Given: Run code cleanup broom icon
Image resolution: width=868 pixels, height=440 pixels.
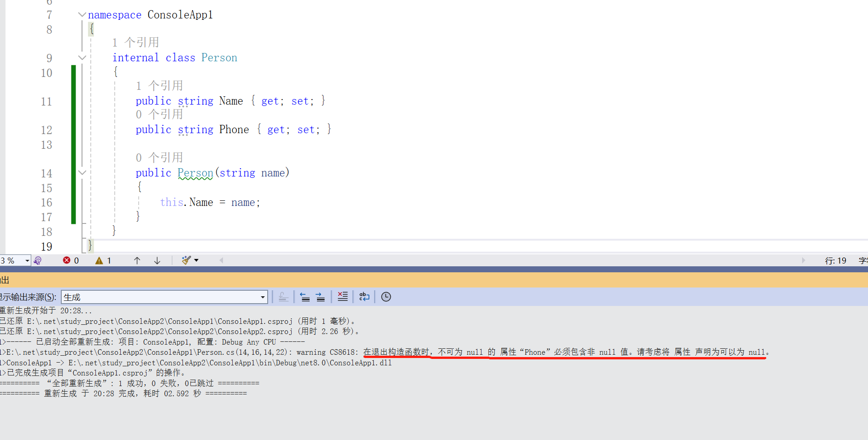Looking at the screenshot, I should click(186, 260).
